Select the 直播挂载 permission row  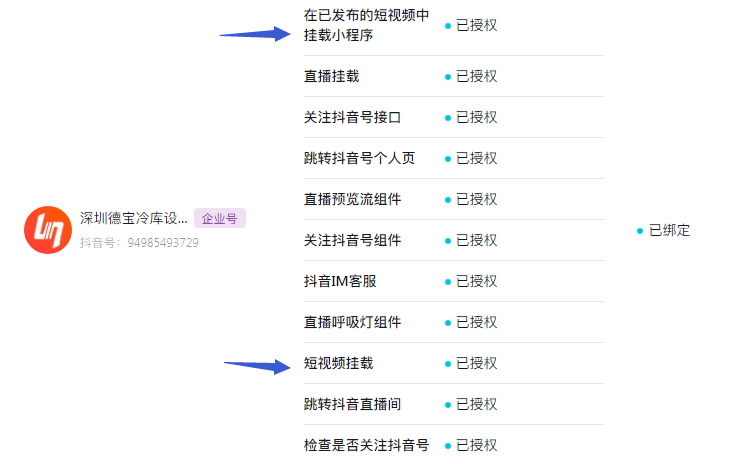[x=454, y=76]
